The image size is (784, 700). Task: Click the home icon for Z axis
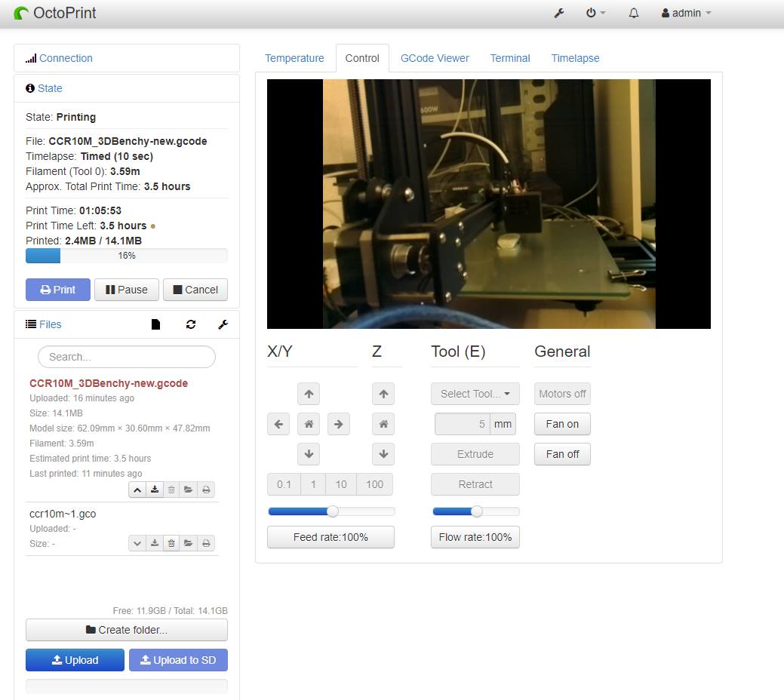click(383, 424)
